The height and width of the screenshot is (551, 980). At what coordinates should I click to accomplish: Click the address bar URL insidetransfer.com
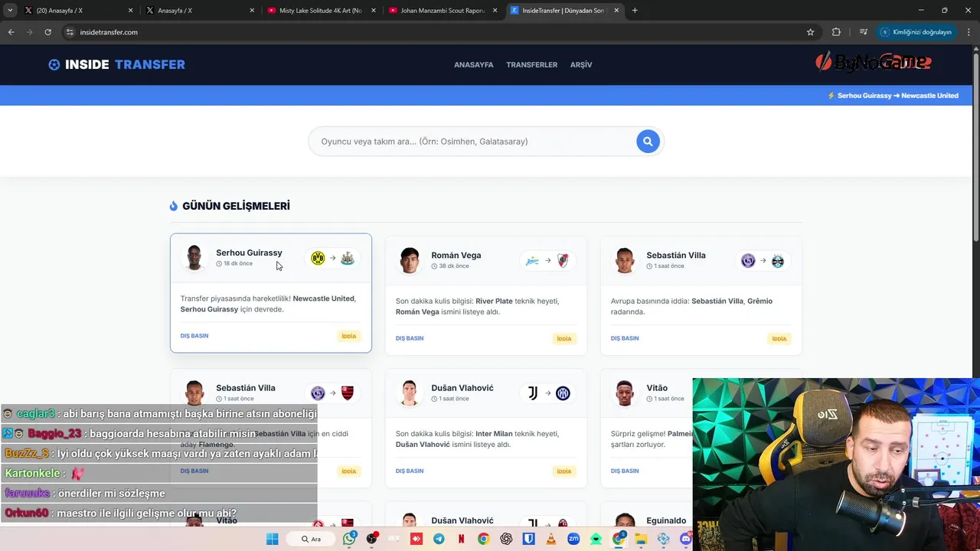[109, 32]
